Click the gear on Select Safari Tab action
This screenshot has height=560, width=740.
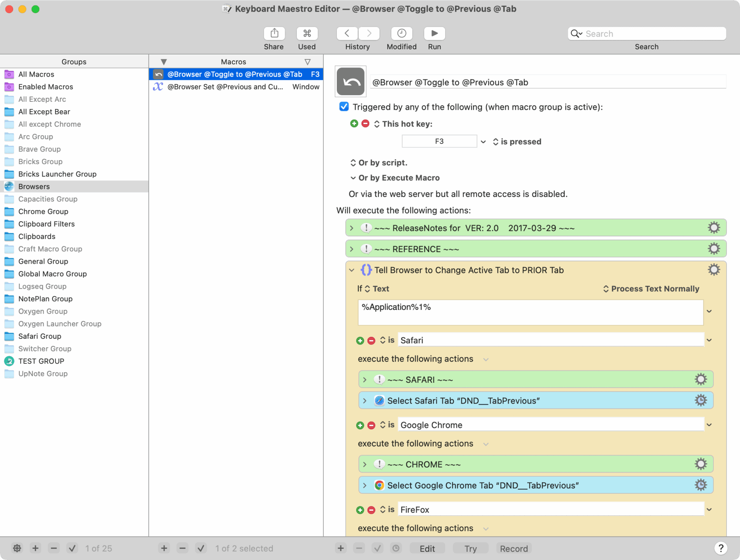pyautogui.click(x=701, y=400)
